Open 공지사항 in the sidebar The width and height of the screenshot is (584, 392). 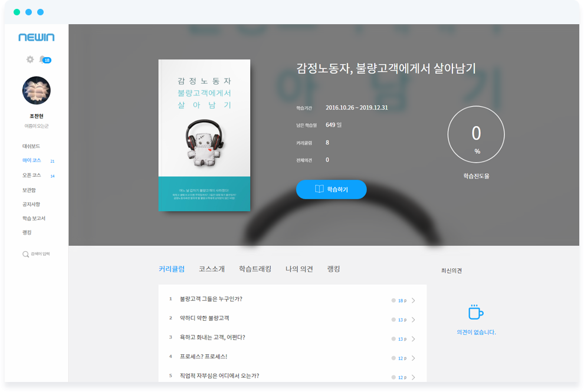click(x=31, y=205)
